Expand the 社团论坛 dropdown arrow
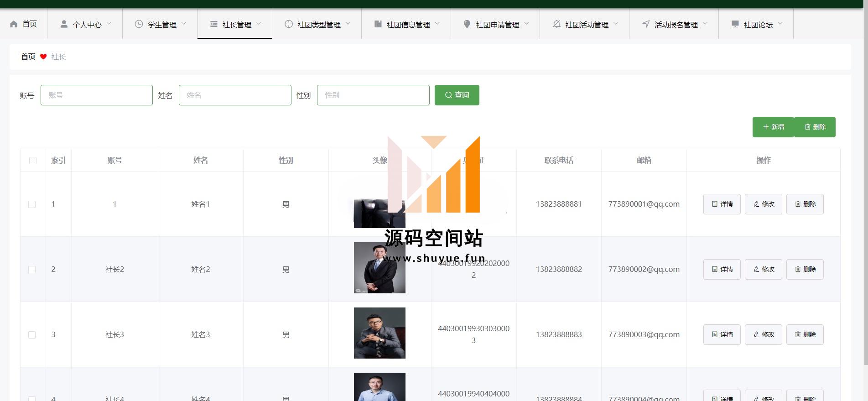 (x=780, y=23)
